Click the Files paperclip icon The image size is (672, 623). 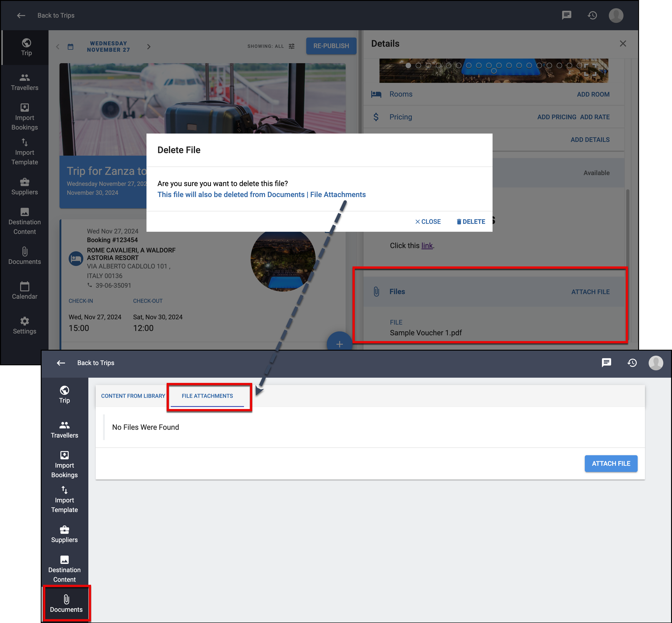pyautogui.click(x=376, y=292)
